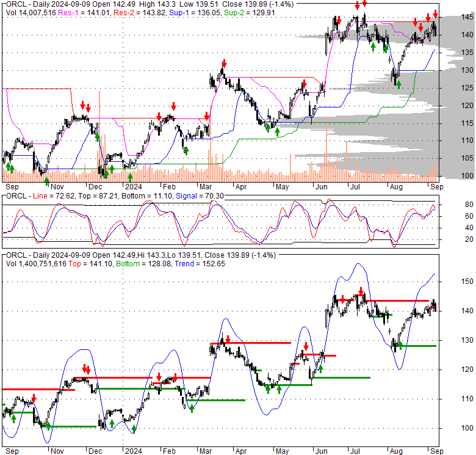Click the 'Jul' month label under top chart
This screenshot has width=476, height=455.
coord(355,187)
